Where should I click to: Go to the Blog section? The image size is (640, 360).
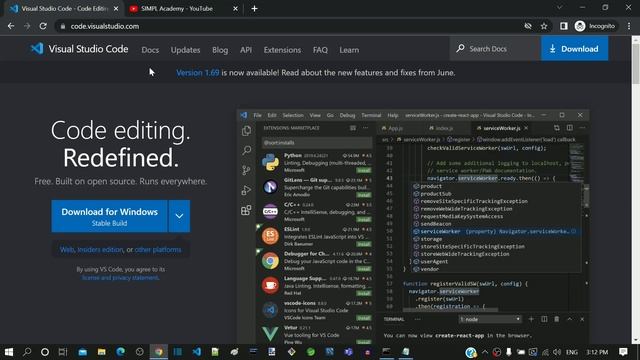[x=220, y=50]
